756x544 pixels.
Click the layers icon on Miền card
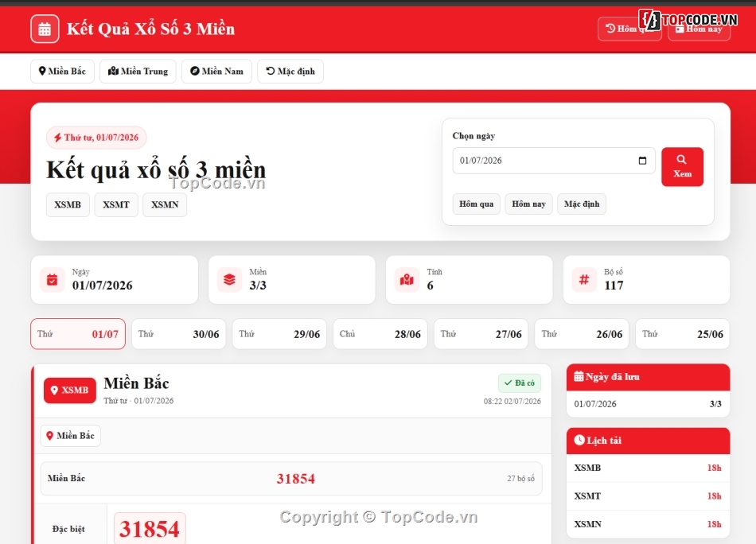tap(229, 279)
